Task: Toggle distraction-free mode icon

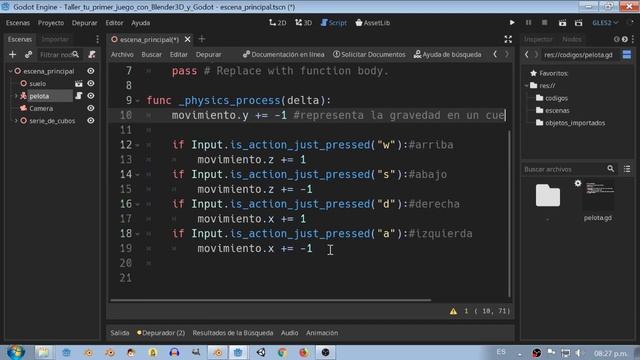Action: click(508, 39)
